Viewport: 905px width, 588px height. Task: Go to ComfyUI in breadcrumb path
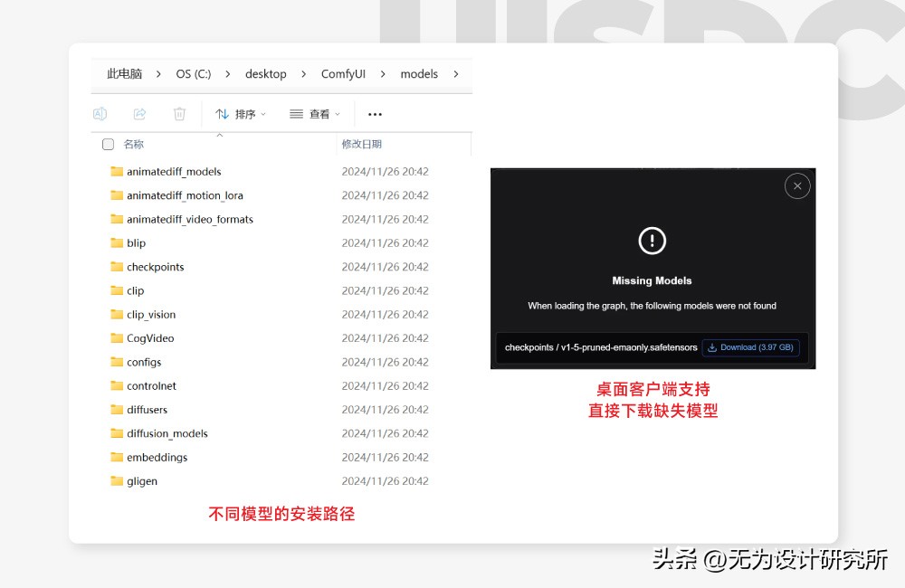pyautogui.click(x=343, y=74)
